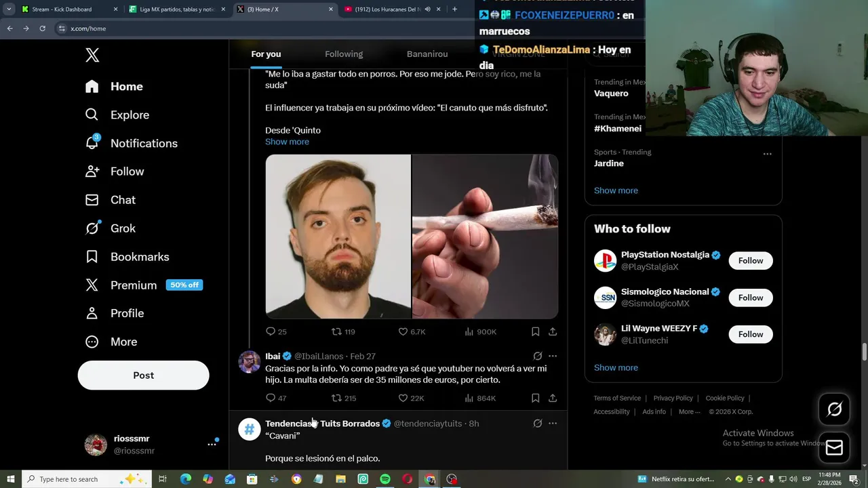Reply to the post with 25 comments
Screen dimensions: 868x488
pyautogui.click(x=276, y=331)
